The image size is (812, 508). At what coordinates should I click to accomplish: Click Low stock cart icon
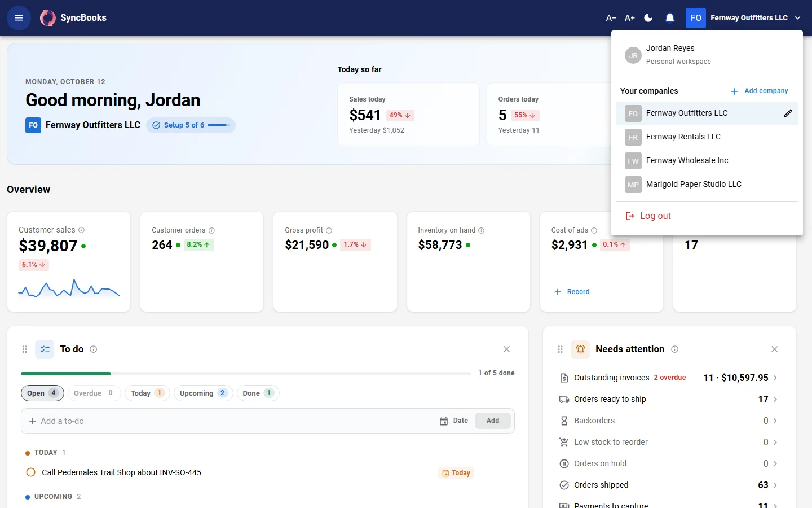click(x=564, y=443)
